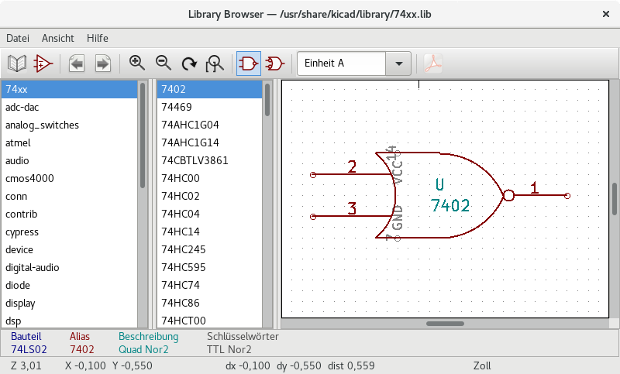Click the select component op-amp icon
The width and height of the screenshot is (620, 374).
(x=43, y=63)
